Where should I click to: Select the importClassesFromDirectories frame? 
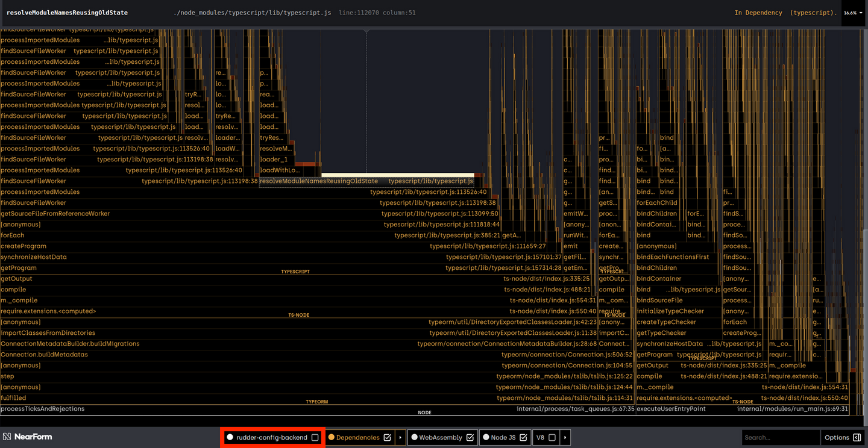tap(299, 333)
